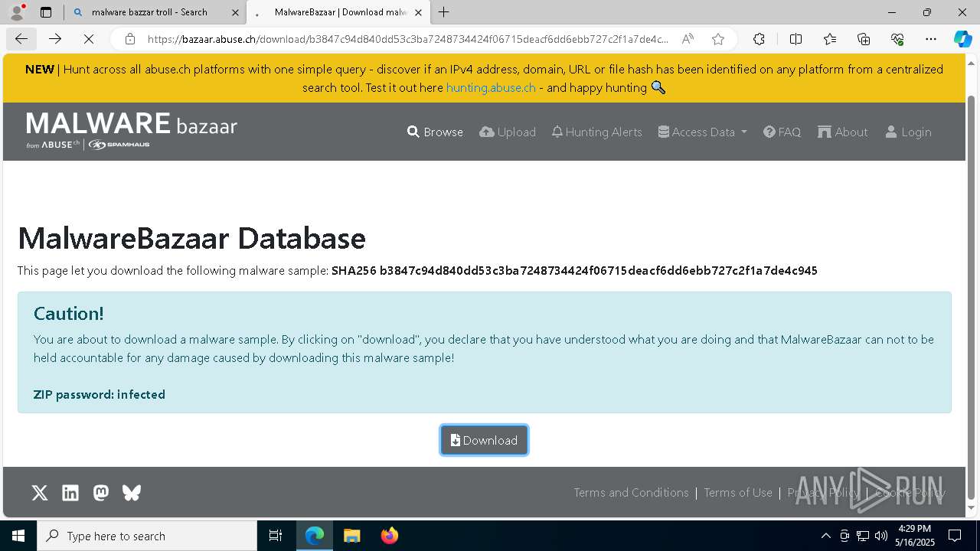Stop loading the page
The width and height of the screenshot is (980, 551).
(88, 39)
